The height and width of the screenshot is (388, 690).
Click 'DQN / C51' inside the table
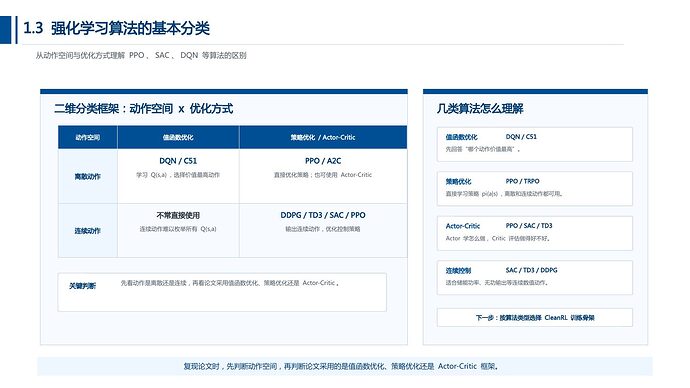pyautogui.click(x=178, y=161)
